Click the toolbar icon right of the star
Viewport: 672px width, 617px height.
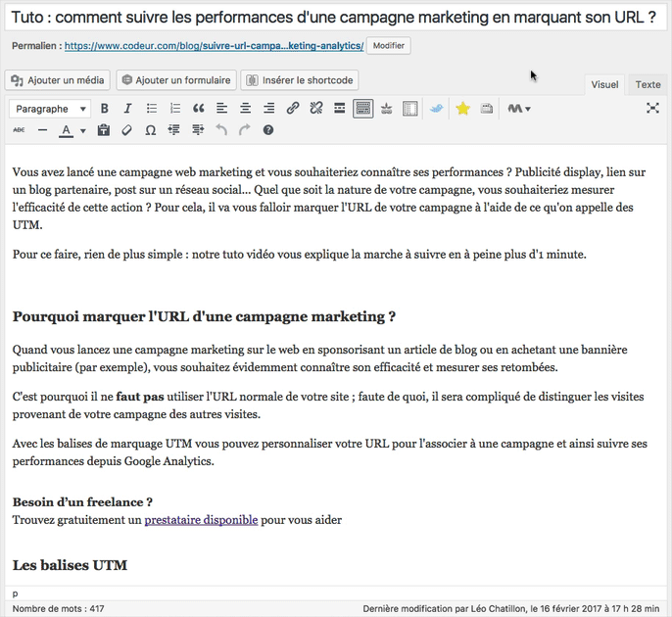487,109
